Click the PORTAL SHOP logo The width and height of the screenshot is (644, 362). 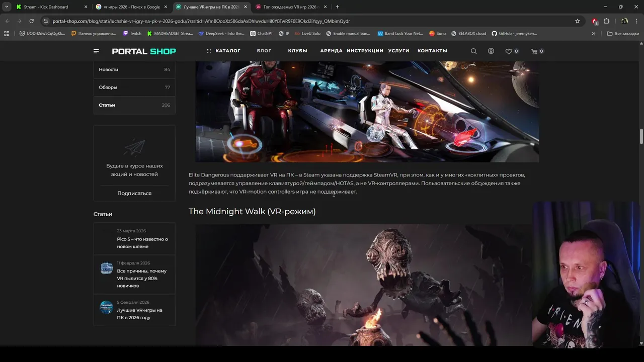[x=144, y=51]
